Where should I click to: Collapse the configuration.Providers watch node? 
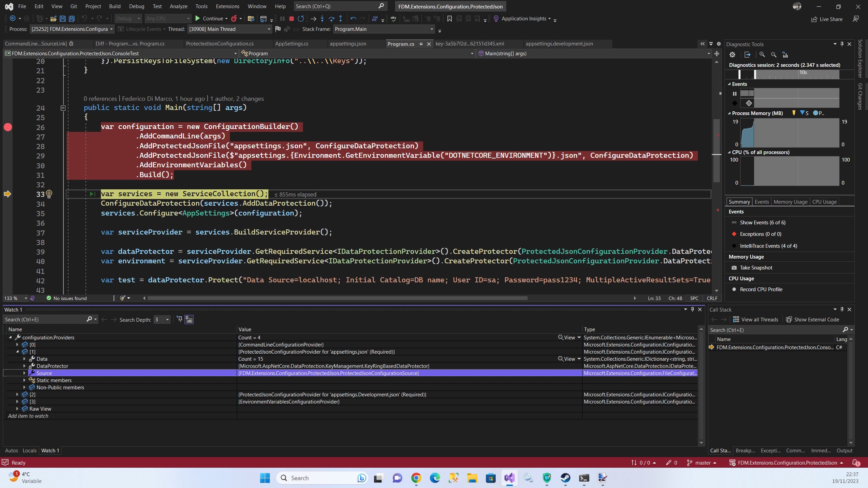11,337
